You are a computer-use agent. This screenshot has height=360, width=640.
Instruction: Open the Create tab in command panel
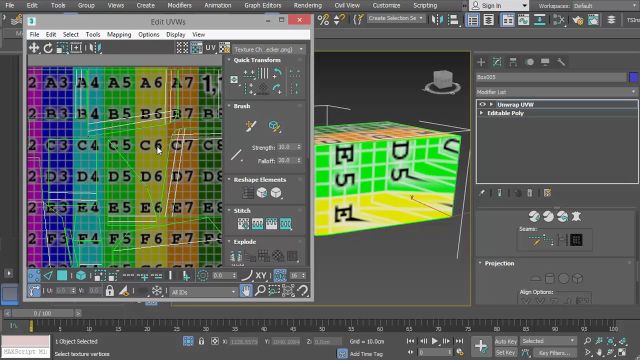click(x=481, y=62)
